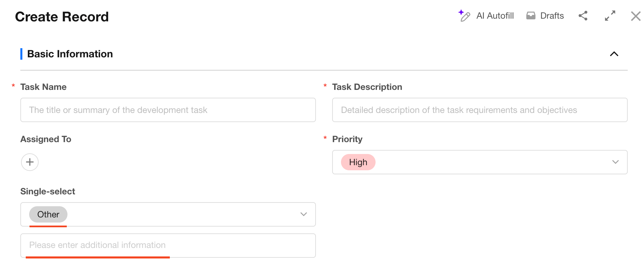The height and width of the screenshot is (270, 644).
Task: Open the Priority dropdown arrow
Action: pyautogui.click(x=616, y=162)
